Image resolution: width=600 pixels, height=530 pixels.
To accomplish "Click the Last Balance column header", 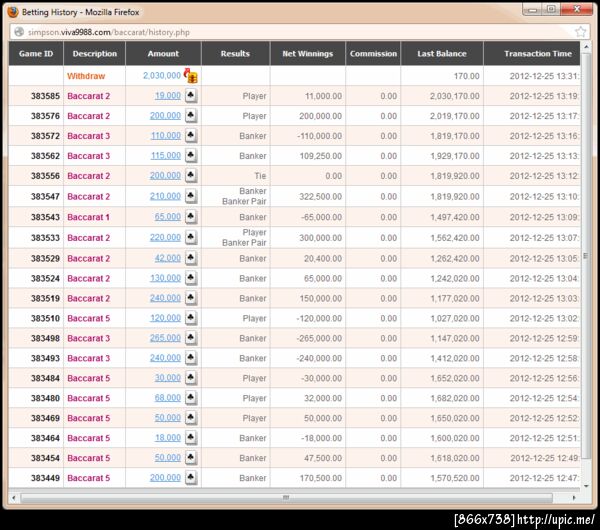I will [442, 54].
